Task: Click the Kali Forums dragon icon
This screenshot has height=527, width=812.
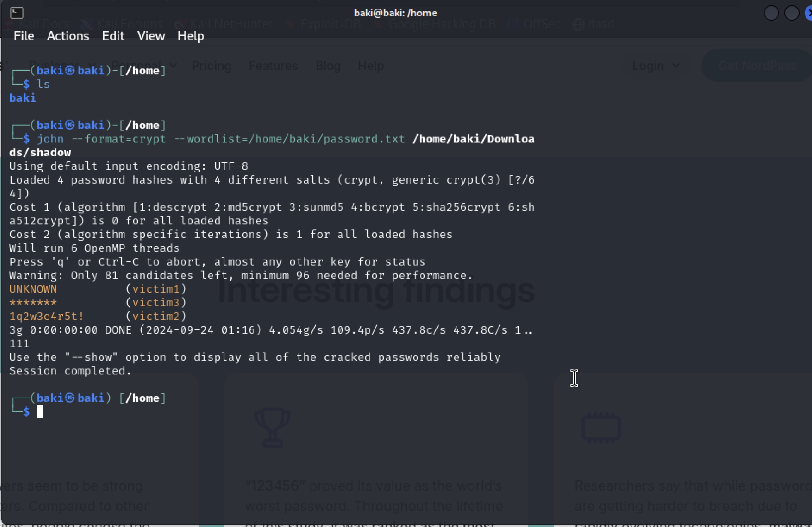Action: coord(86,23)
